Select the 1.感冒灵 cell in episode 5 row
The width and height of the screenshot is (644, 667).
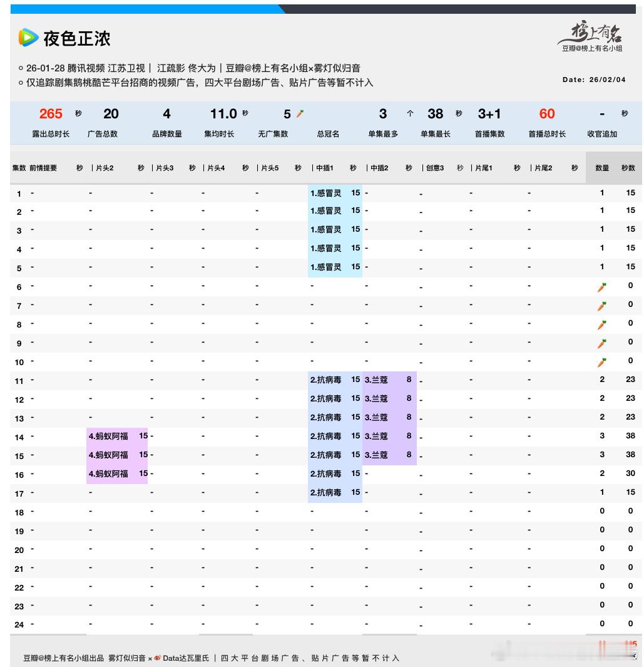(x=325, y=267)
